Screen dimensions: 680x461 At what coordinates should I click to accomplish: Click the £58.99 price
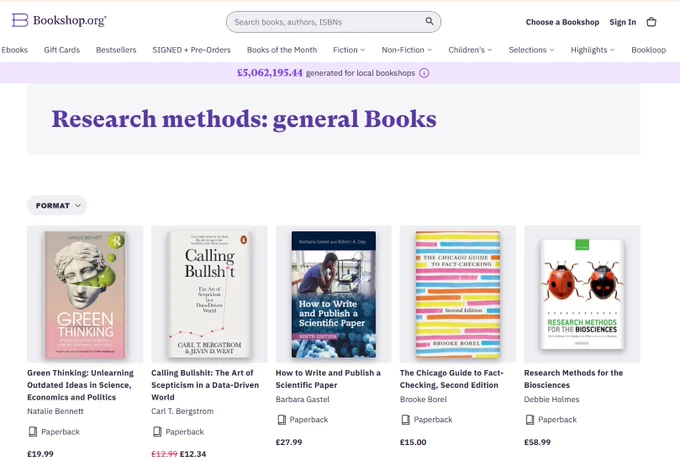click(537, 442)
